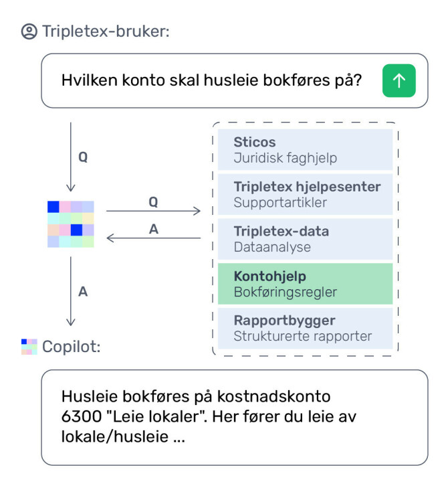Click the user profile icon beside Tripletex-bruker
The height and width of the screenshot is (498, 448).
pyautogui.click(x=29, y=31)
